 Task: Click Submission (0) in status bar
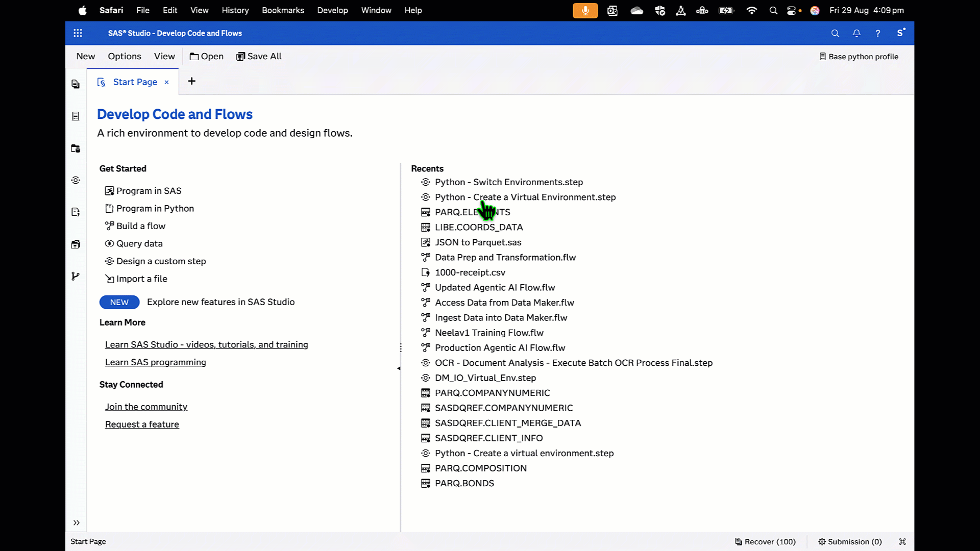850,542
